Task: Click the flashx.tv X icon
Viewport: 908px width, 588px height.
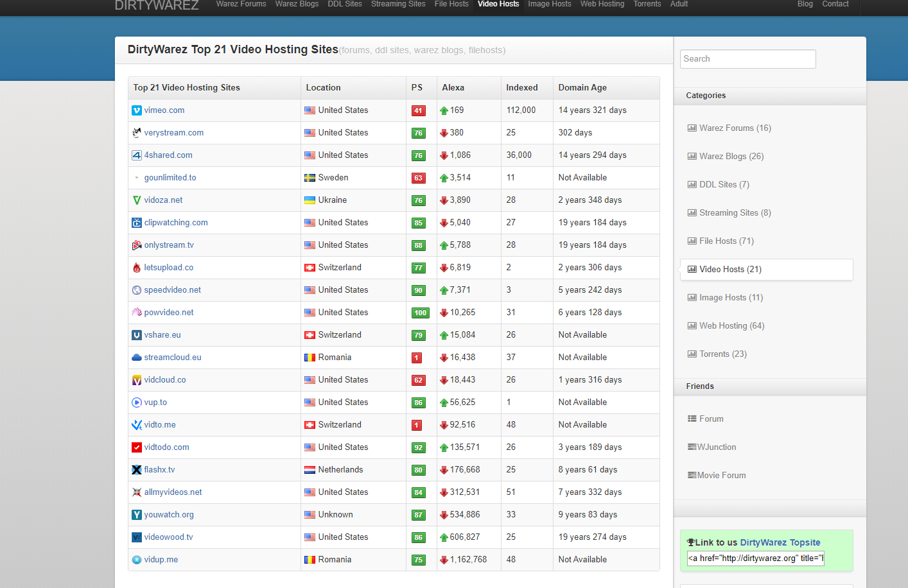Action: [136, 470]
